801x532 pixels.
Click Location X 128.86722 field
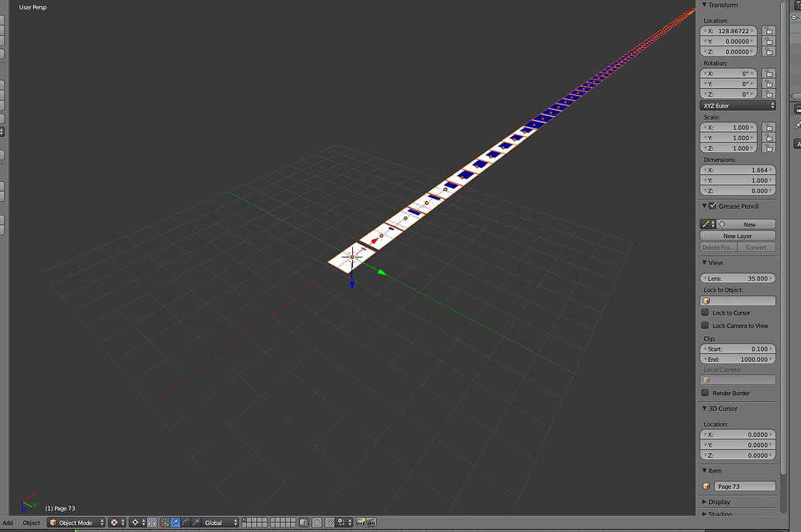pos(728,31)
